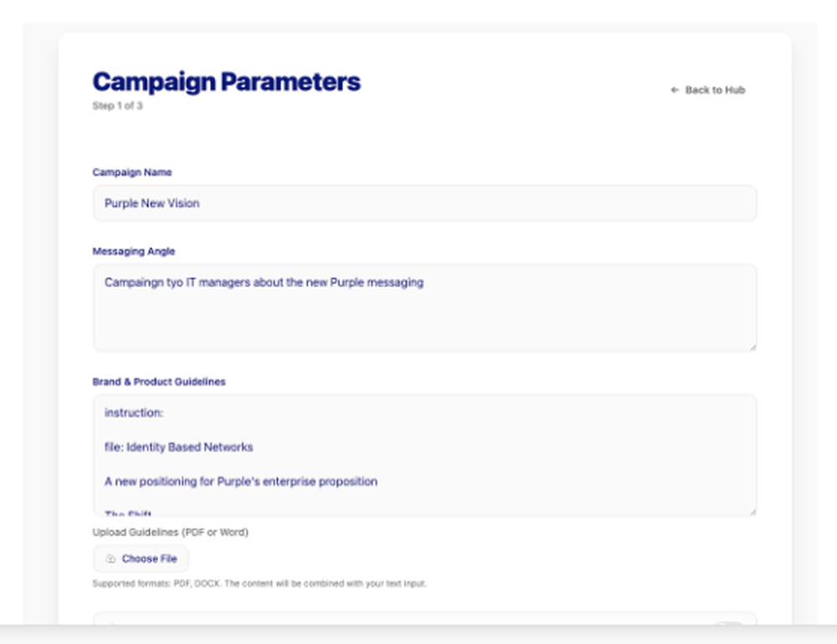This screenshot has width=837, height=644.
Task: Click inside the Campaign Name input field
Action: (418, 202)
